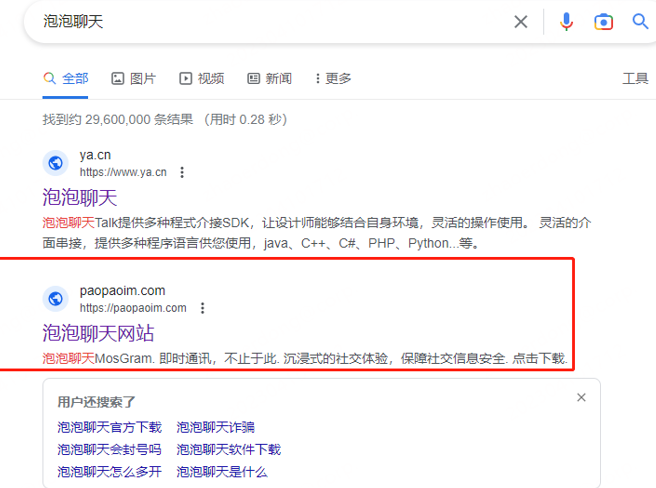This screenshot has height=488, width=656.
Task: Open three-dot menu next to paopaoim.com URL
Action: [202, 308]
